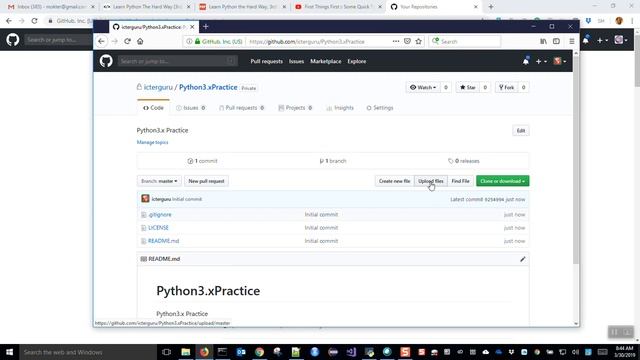Open GitHub notifications bell in Firefox window

[x=526, y=61]
